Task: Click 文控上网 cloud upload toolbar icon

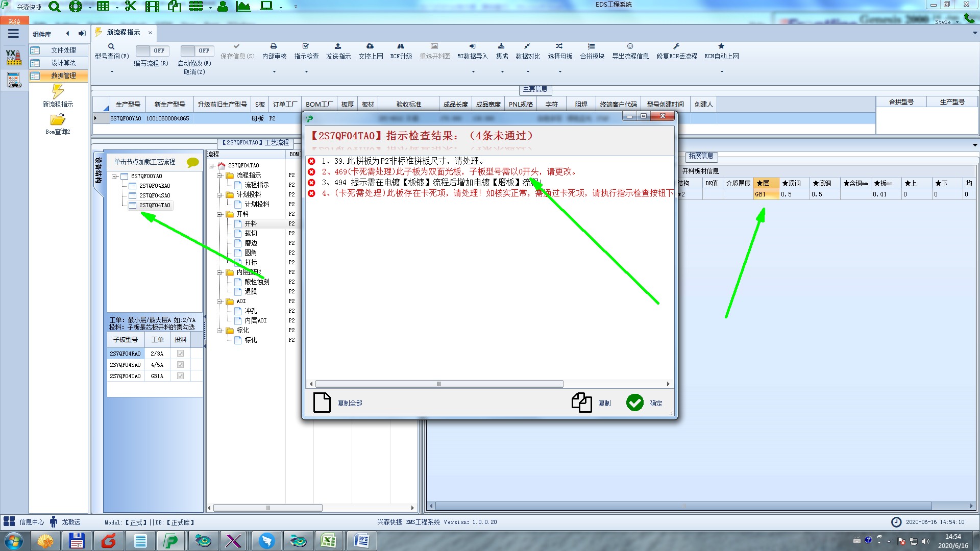Action: click(370, 46)
